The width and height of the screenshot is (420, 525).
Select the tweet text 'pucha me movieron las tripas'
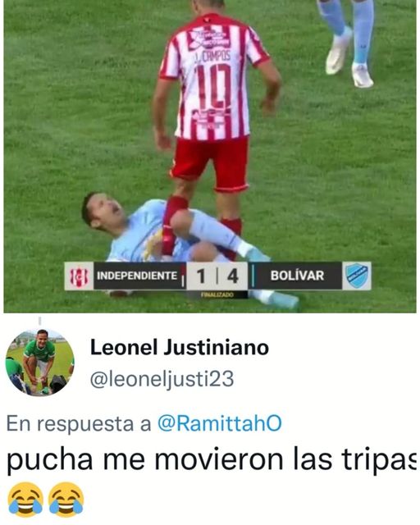click(212, 459)
